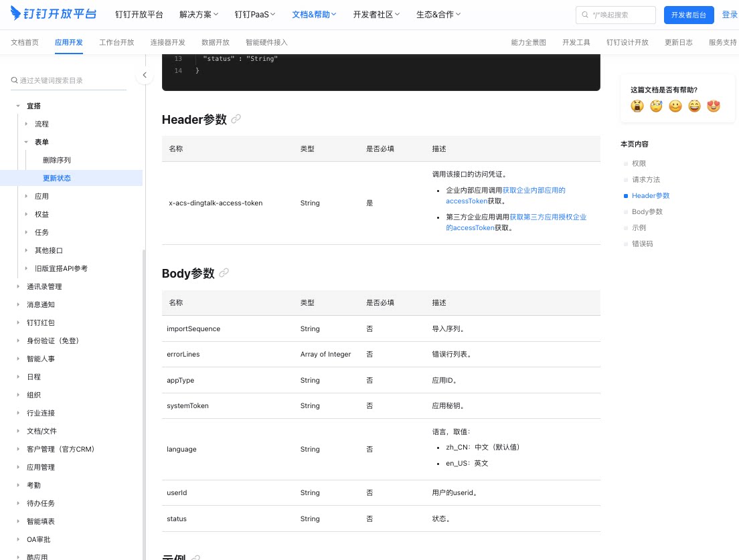
Task: Rate document with the neutral smile emoji
Action: coord(675,106)
